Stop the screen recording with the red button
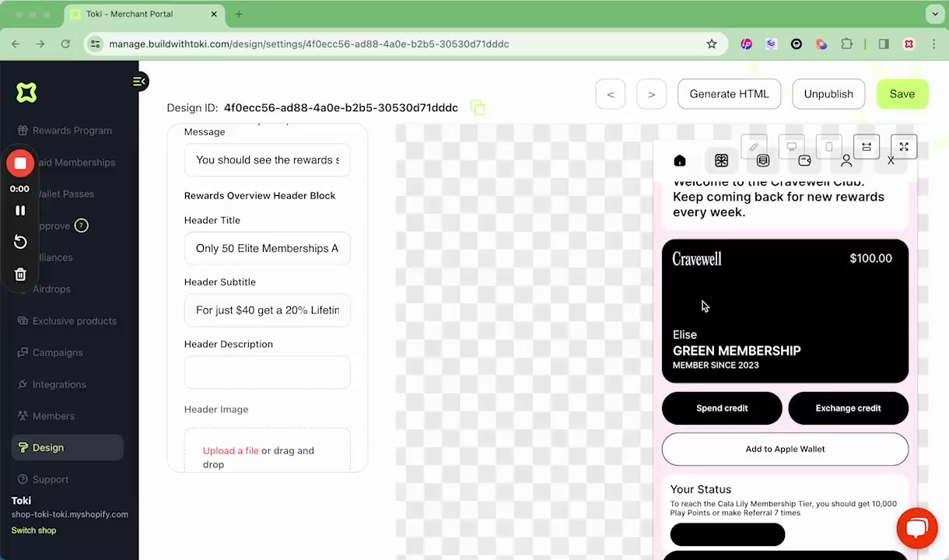 tap(20, 163)
